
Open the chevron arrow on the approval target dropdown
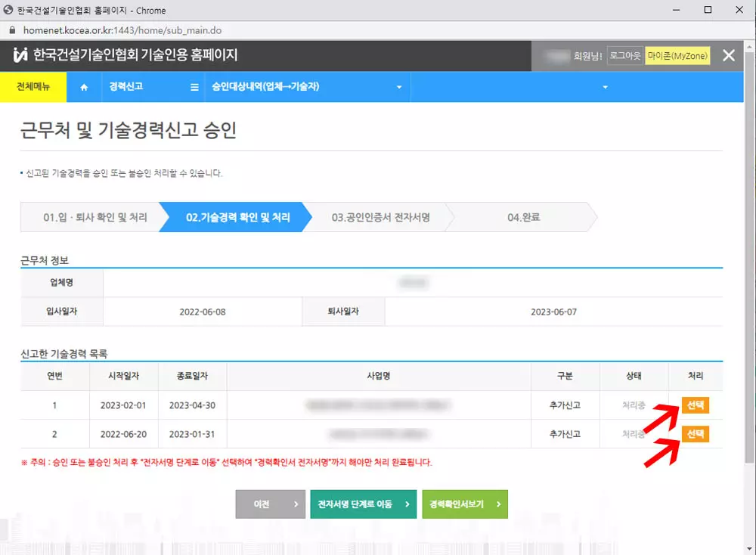[x=398, y=86]
